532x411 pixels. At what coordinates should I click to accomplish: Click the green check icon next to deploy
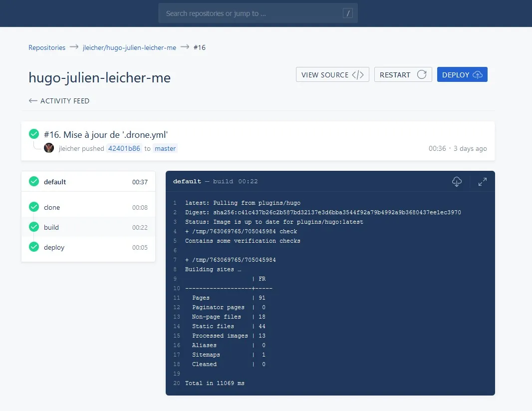coord(34,247)
